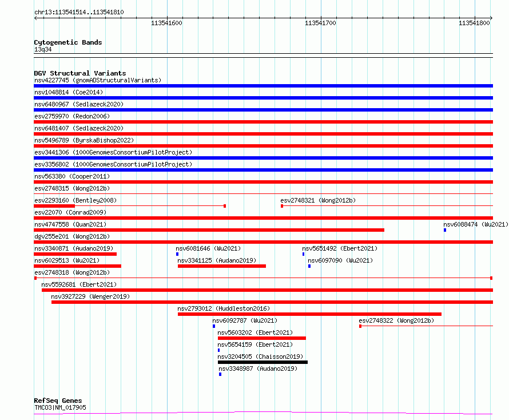
Task: Click nsv6092787 (Wu2021) label
Action: pyautogui.click(x=245, y=320)
